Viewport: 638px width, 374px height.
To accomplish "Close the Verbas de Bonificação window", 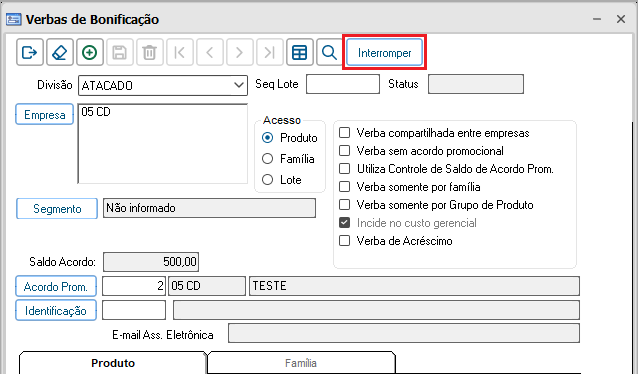I will tap(621, 19).
